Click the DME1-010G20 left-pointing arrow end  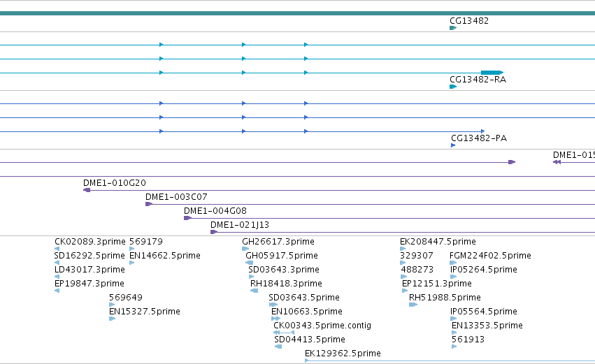pos(87,190)
